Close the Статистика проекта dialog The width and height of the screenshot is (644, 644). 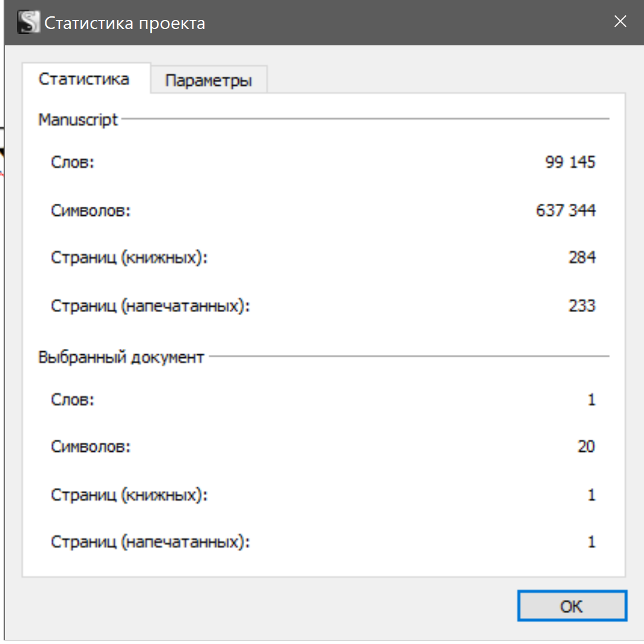[x=620, y=22]
